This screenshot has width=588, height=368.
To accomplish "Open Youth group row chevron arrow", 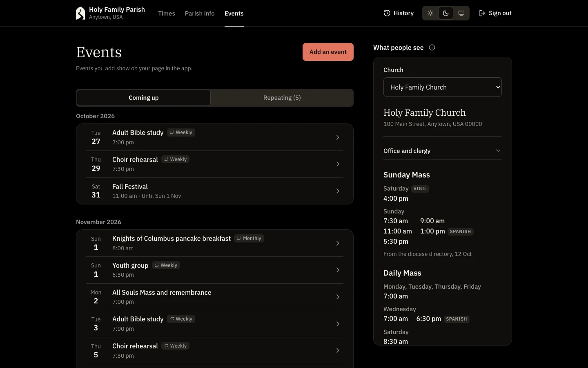I will [x=338, y=270].
